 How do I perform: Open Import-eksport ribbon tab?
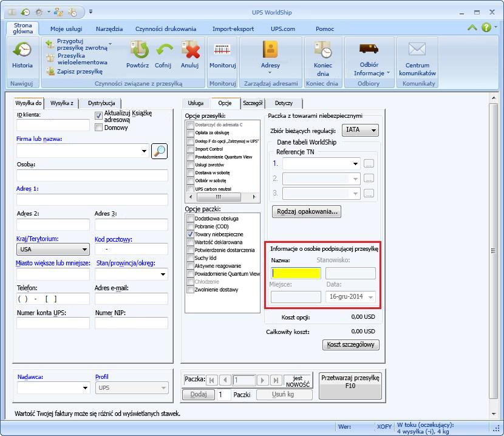(x=233, y=29)
